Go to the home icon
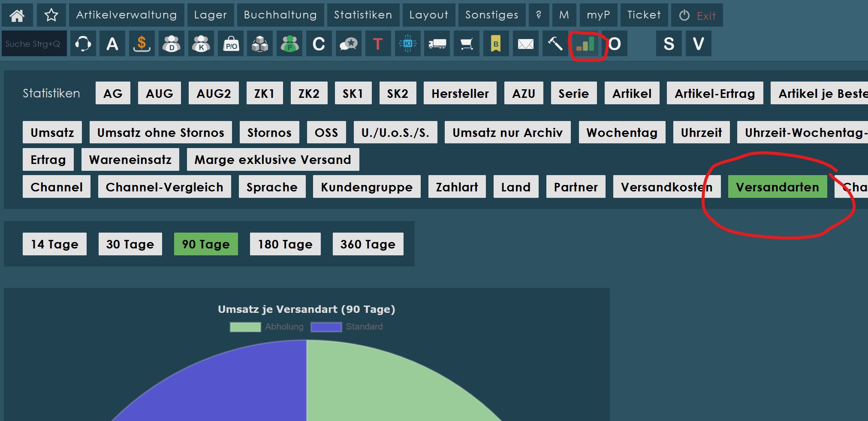This screenshot has height=421, width=868. point(17,15)
